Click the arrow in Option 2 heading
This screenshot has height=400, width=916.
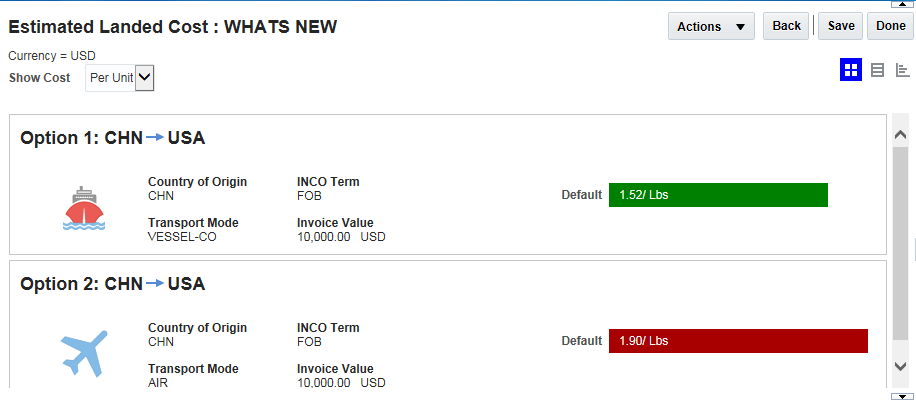(154, 283)
